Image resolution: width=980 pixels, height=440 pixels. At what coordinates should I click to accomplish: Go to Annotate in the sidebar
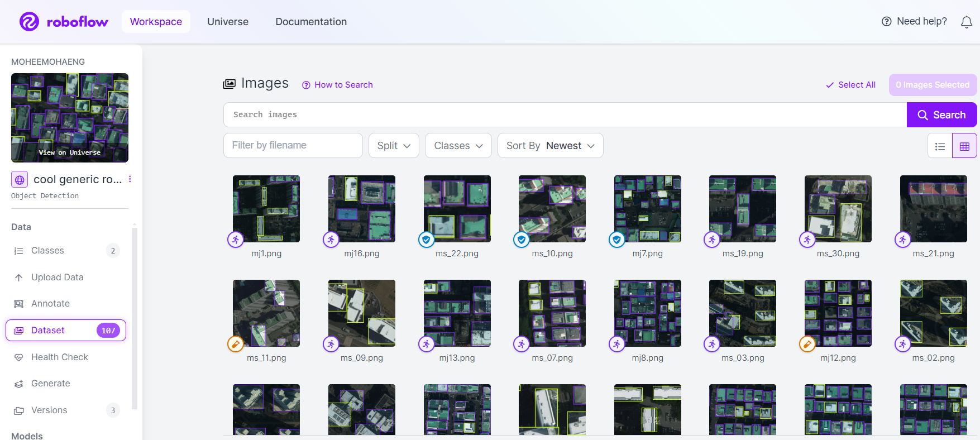pyautogui.click(x=66, y=304)
